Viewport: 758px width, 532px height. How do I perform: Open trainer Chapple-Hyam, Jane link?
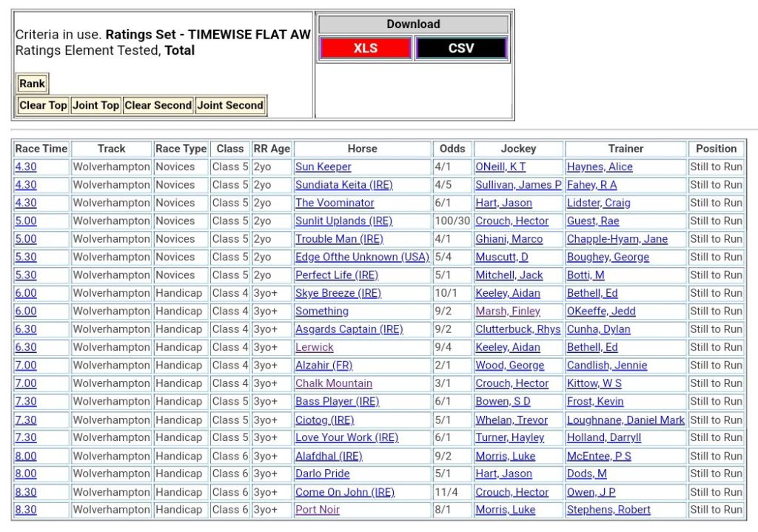click(x=617, y=239)
